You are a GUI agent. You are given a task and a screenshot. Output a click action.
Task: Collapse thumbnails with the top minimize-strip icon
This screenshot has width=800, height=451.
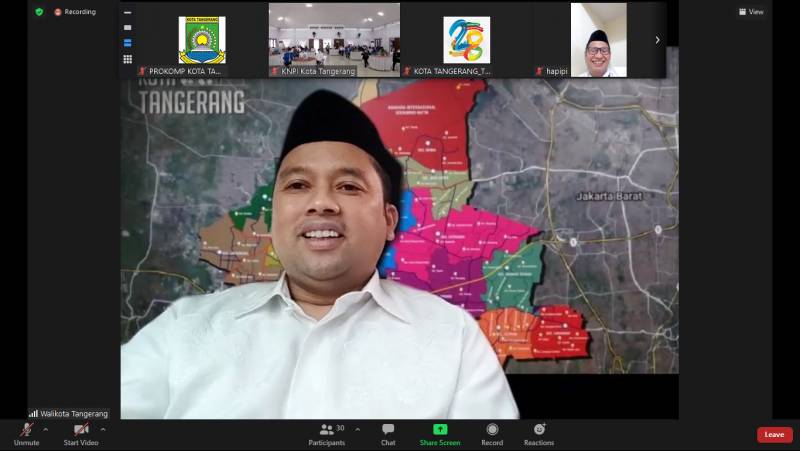[127, 12]
